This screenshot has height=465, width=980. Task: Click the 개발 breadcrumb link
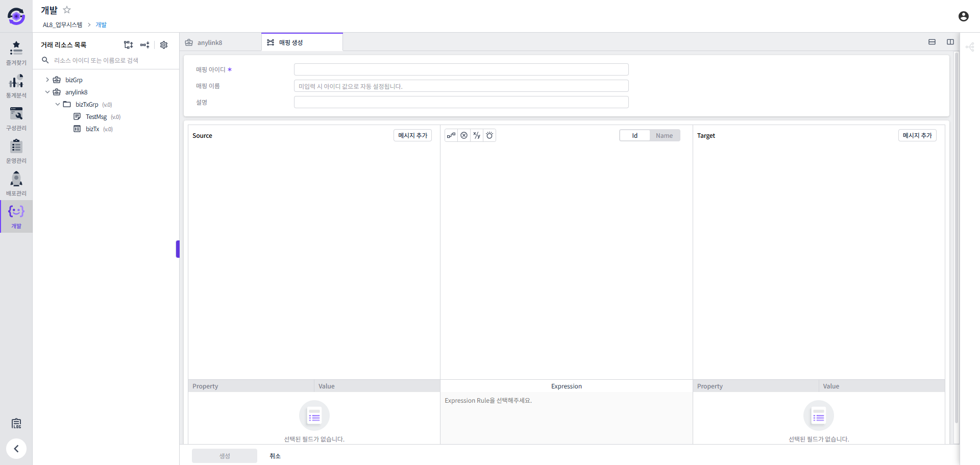click(x=101, y=25)
